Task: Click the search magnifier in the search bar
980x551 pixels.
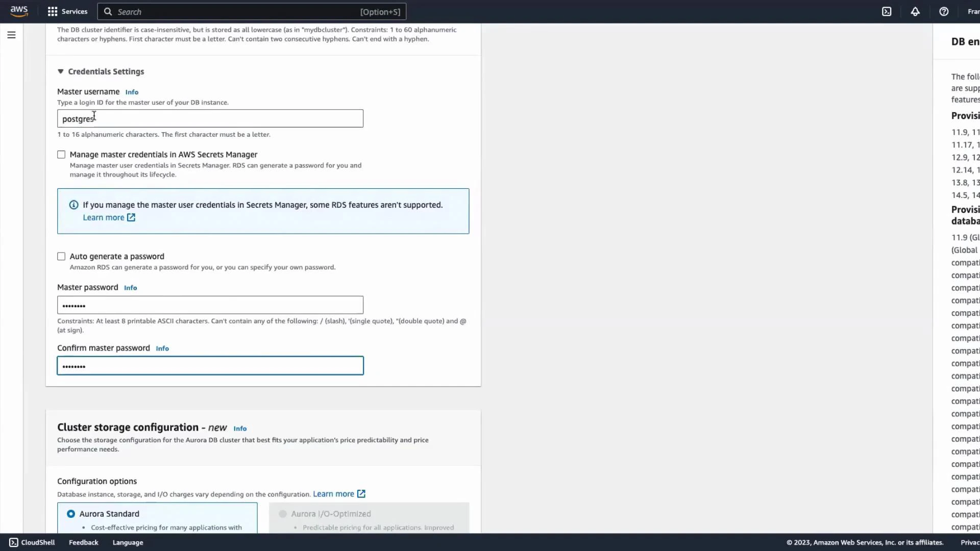Action: pyautogui.click(x=108, y=11)
